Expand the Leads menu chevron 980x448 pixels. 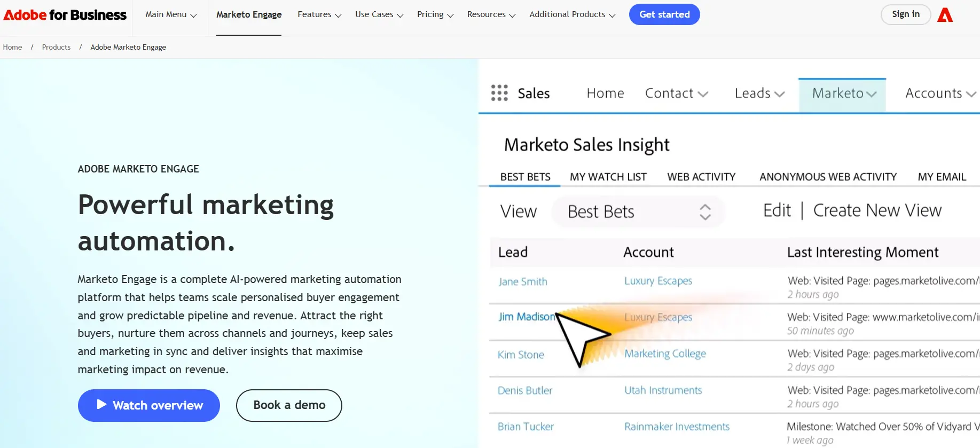tap(780, 94)
